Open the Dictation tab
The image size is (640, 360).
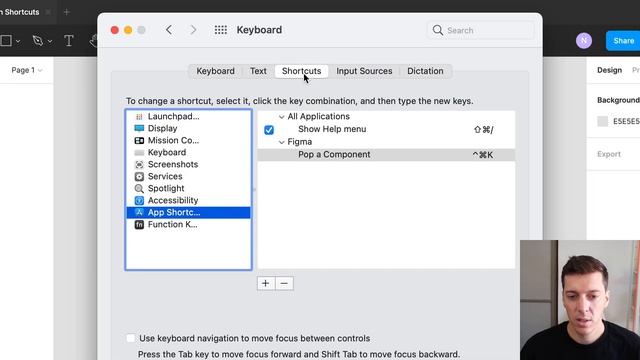[x=425, y=71]
